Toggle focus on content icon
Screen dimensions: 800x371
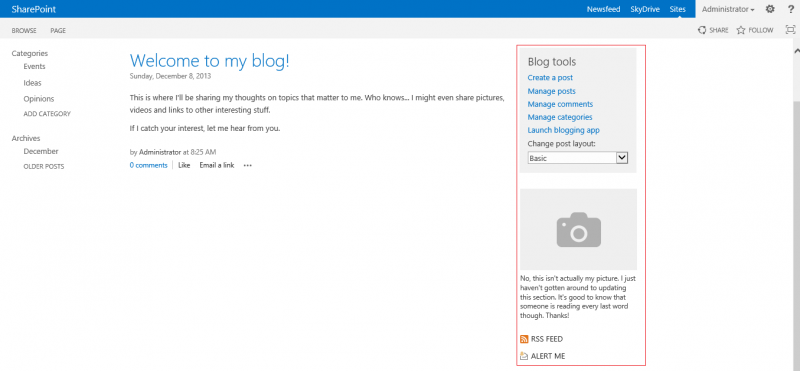(x=790, y=30)
